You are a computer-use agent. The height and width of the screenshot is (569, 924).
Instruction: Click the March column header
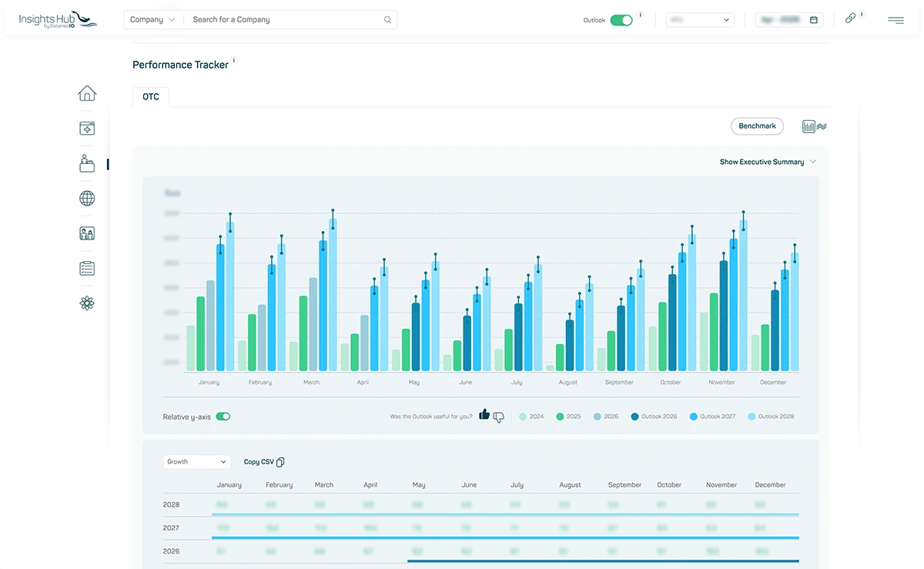point(324,485)
